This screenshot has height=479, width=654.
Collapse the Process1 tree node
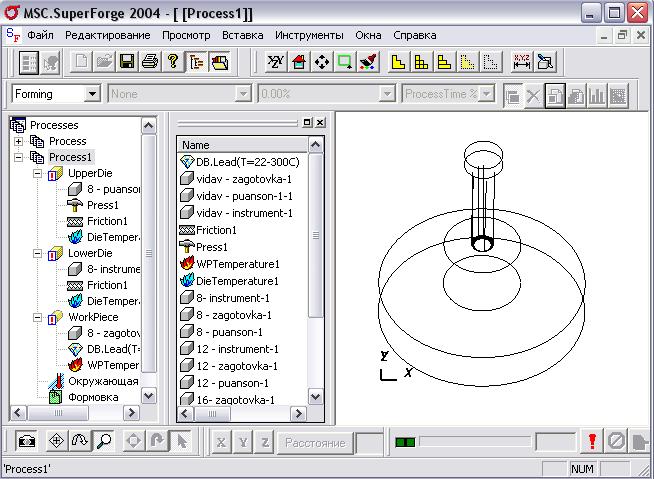pyautogui.click(x=18, y=157)
